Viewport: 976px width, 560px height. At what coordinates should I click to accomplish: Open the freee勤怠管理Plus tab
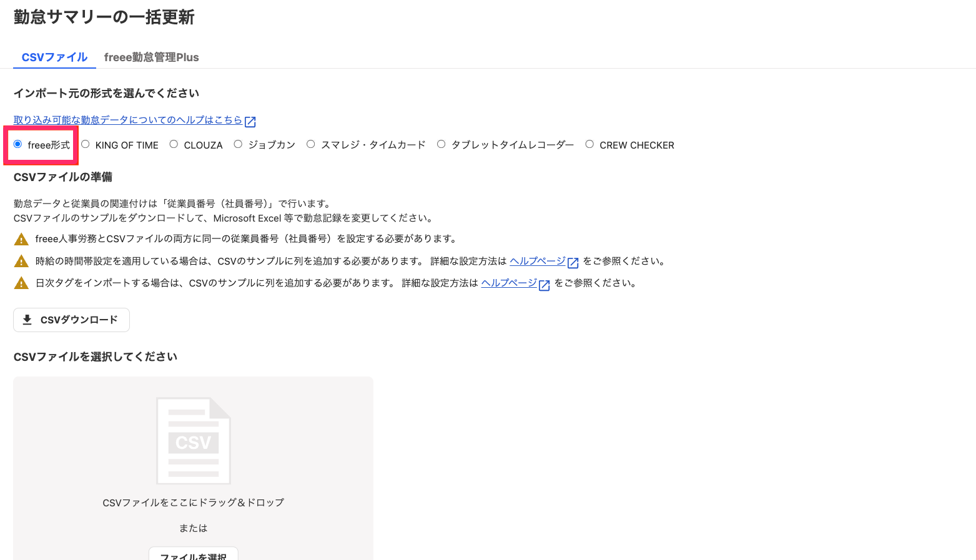click(x=151, y=57)
